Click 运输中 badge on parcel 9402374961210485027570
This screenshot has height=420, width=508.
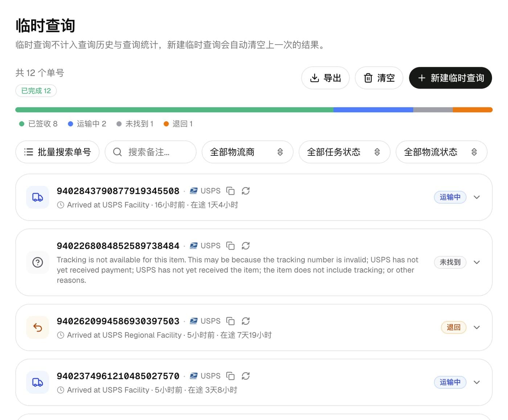tap(450, 382)
